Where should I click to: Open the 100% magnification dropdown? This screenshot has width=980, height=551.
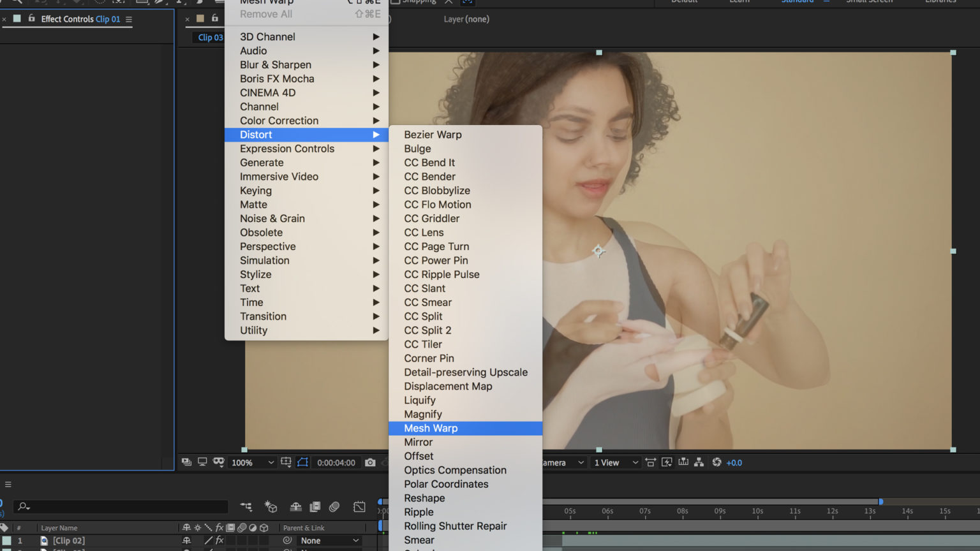coord(253,462)
